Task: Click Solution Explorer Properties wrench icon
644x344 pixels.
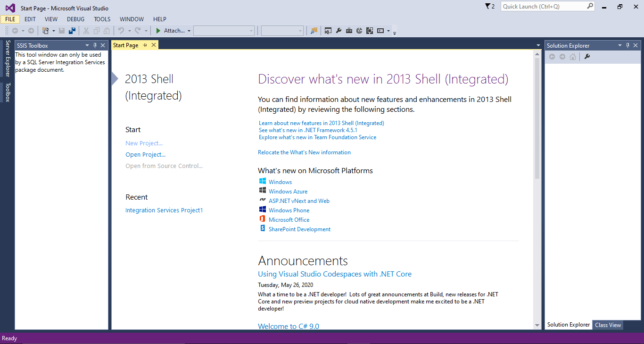Action: (587, 57)
